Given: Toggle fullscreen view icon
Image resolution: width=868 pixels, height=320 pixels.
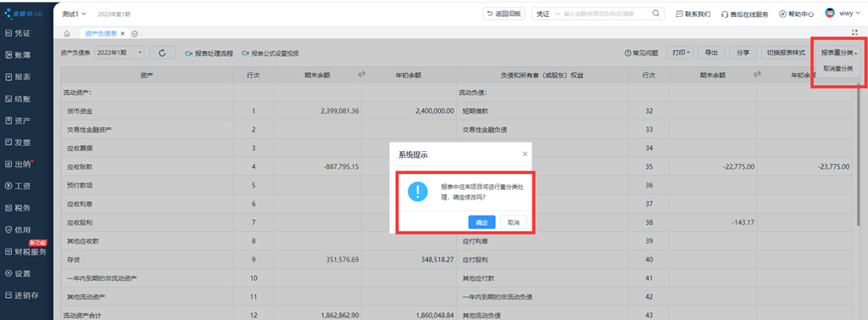Looking at the screenshot, I should pos(854,33).
